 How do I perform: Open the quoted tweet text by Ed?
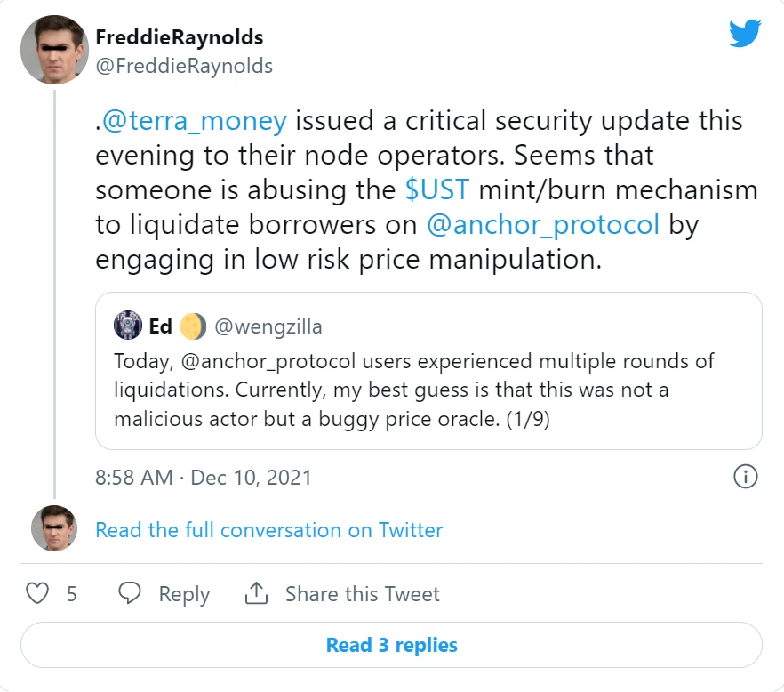click(414, 390)
